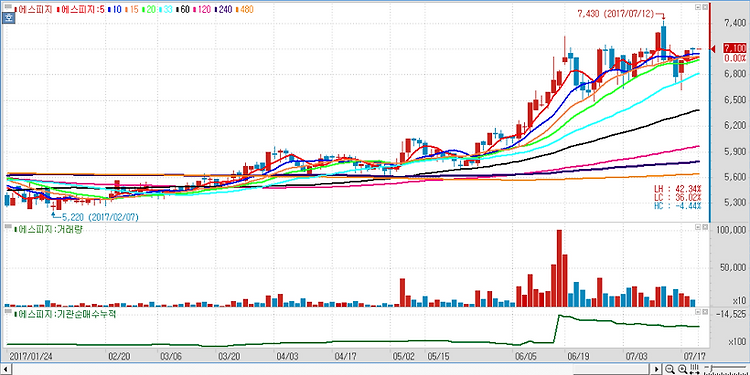
Task: Click the 0.00% change rate label
Action: [x=735, y=58]
